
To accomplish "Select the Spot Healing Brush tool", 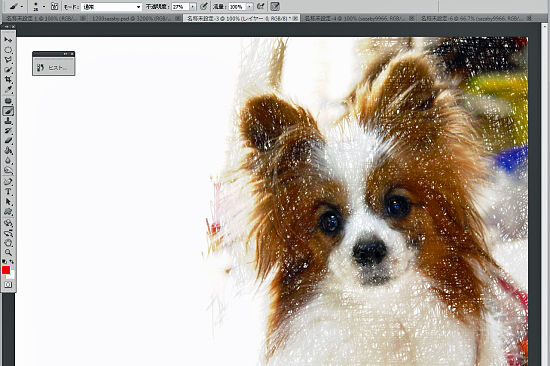I will pos(8,101).
